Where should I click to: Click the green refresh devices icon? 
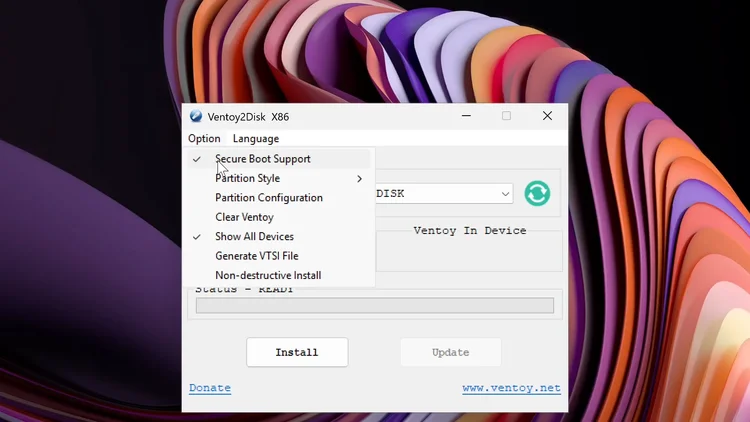(537, 193)
